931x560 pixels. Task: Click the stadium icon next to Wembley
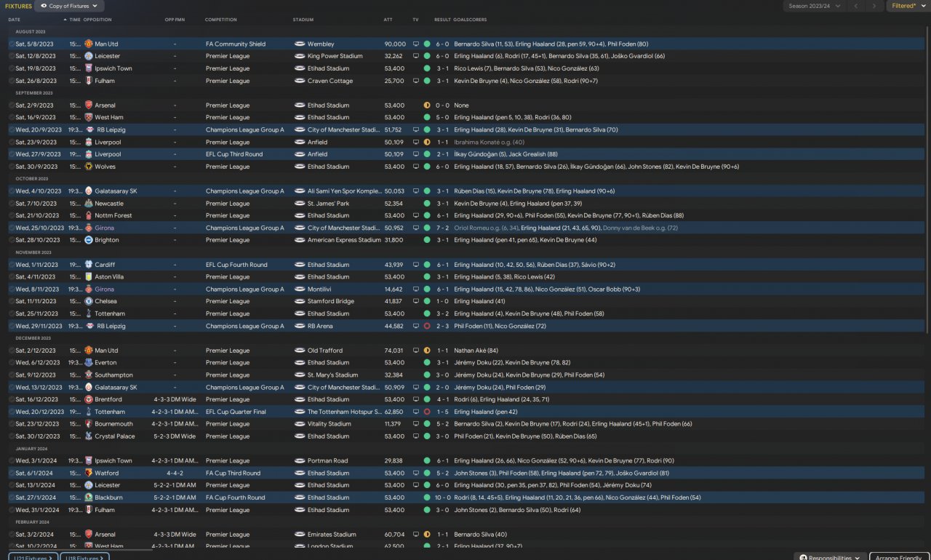[300, 44]
